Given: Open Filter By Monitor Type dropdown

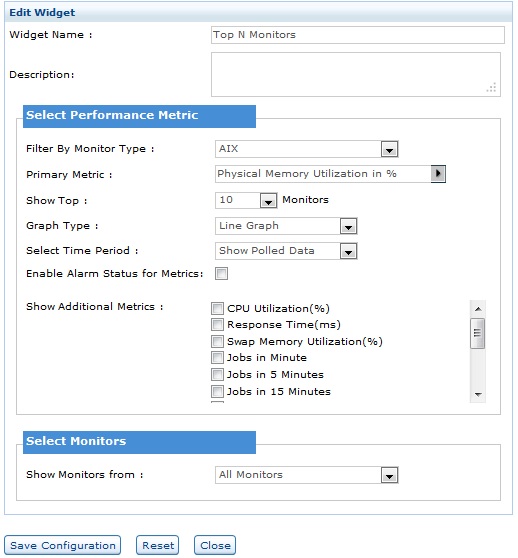Looking at the screenshot, I should [306, 149].
